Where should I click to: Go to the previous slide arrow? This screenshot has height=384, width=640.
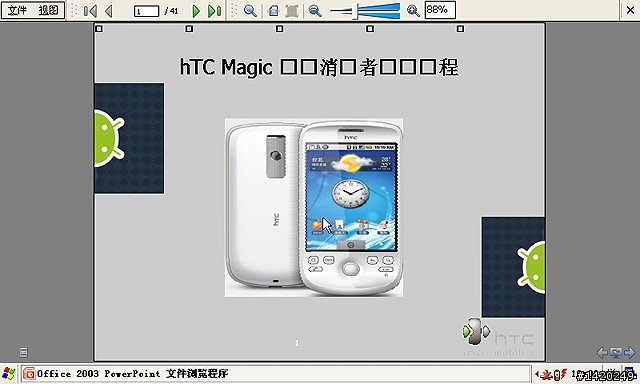(x=109, y=11)
